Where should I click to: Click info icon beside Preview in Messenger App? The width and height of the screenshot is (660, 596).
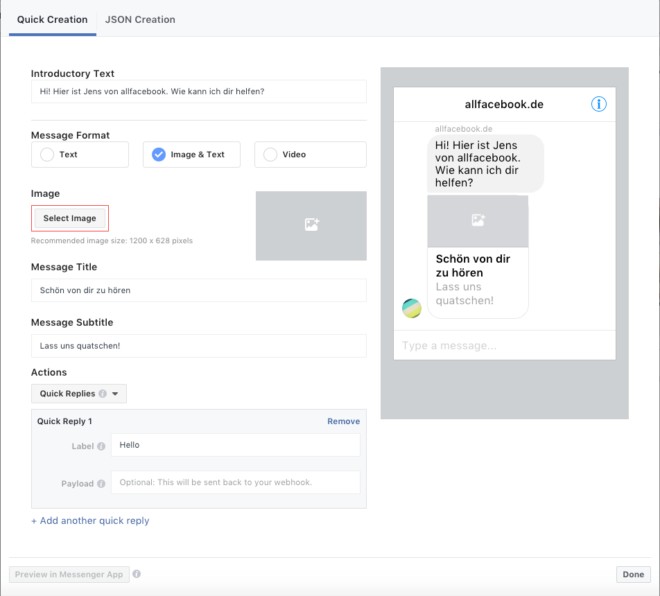pyautogui.click(x=137, y=574)
